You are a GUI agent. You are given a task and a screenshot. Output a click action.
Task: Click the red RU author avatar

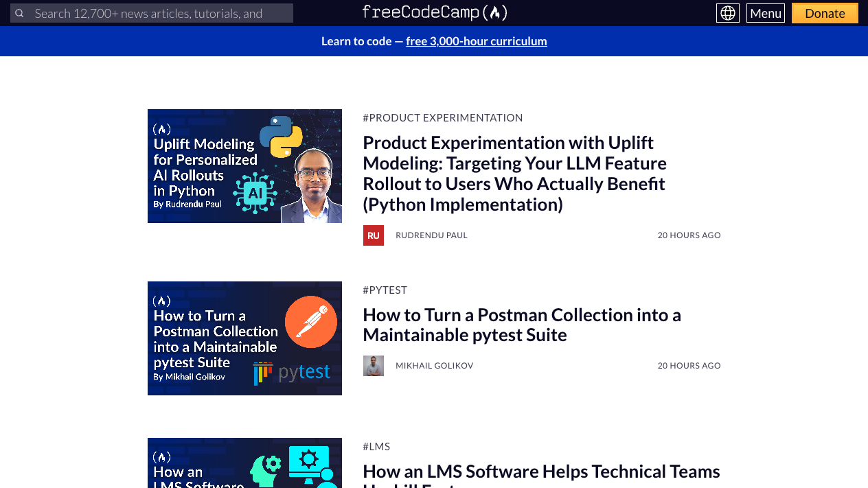tap(374, 235)
